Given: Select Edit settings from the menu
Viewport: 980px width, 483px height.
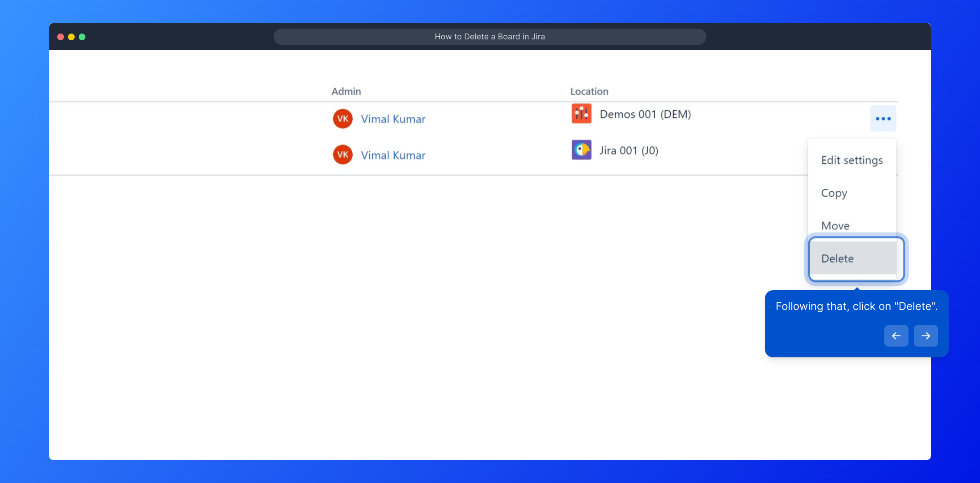Looking at the screenshot, I should click(x=852, y=160).
